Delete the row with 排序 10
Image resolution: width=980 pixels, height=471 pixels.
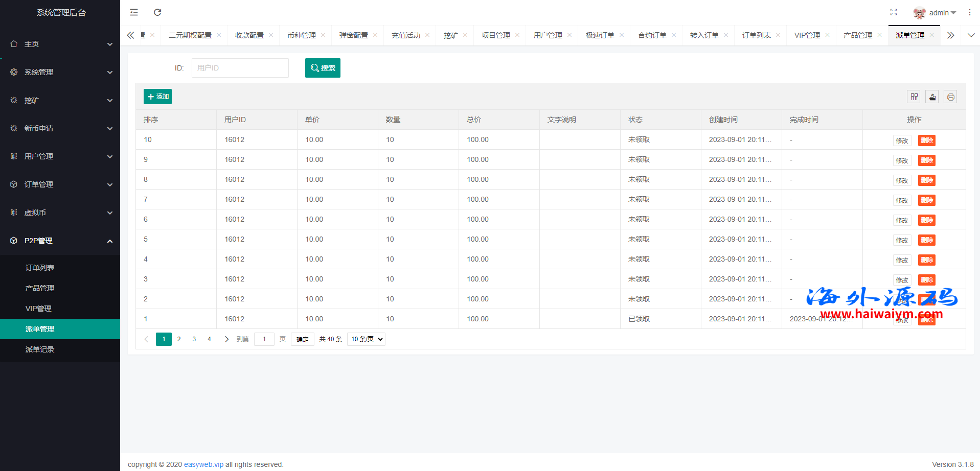point(926,140)
